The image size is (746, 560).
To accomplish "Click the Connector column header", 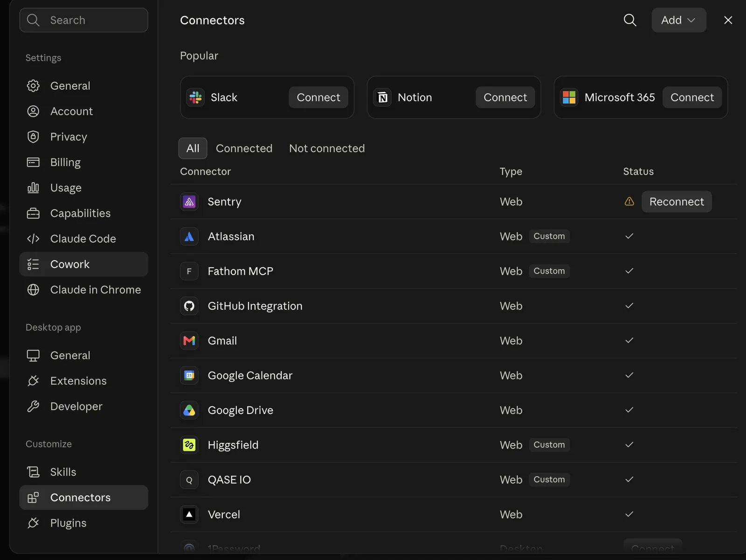I will click(206, 172).
